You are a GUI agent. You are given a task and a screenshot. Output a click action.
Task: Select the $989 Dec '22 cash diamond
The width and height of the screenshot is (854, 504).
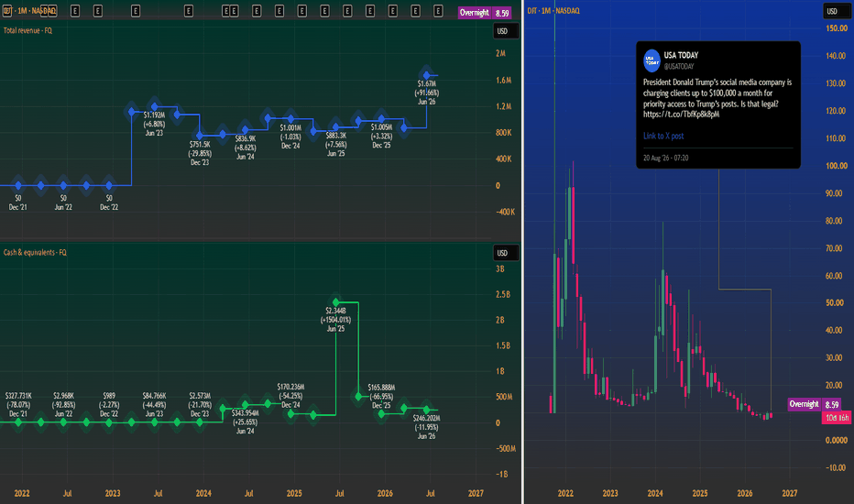click(109, 422)
